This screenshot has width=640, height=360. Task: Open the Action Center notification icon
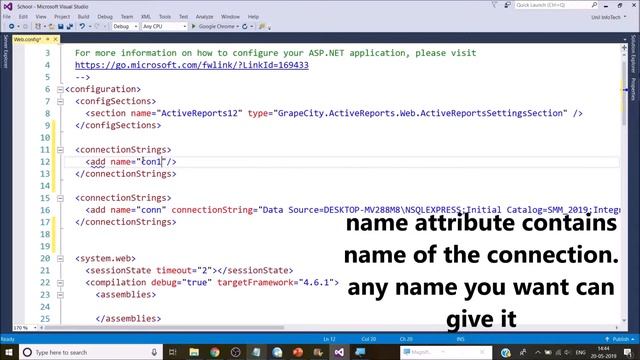click(x=628, y=352)
